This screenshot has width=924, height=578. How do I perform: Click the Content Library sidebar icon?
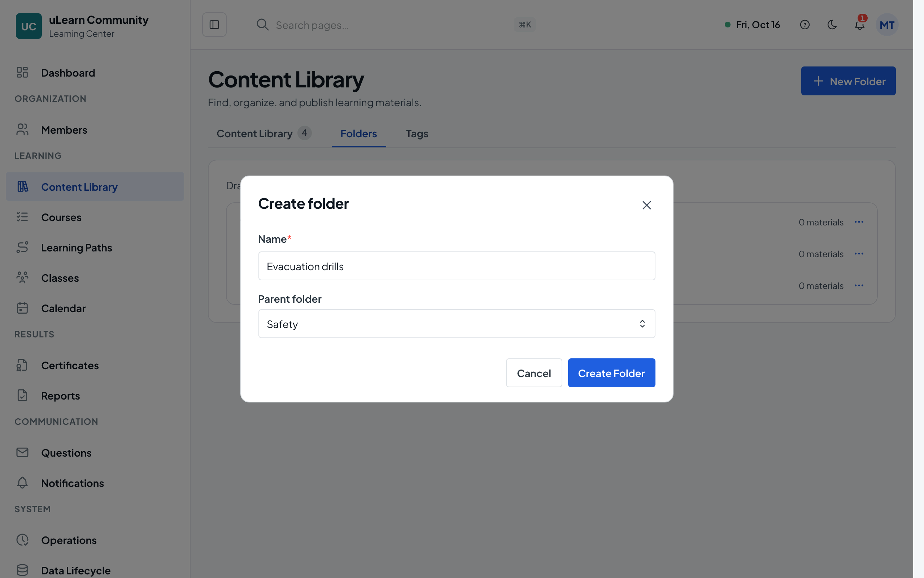pos(22,186)
